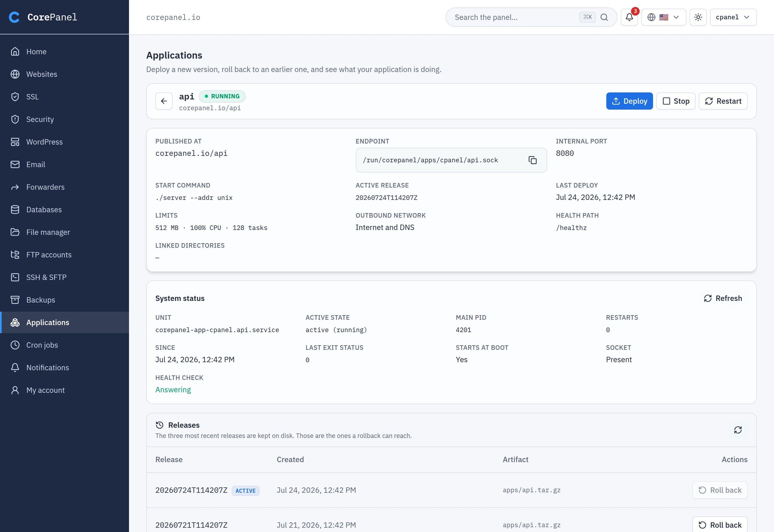Roll back release 20260721T114207Z
774x532 pixels.
pos(720,525)
